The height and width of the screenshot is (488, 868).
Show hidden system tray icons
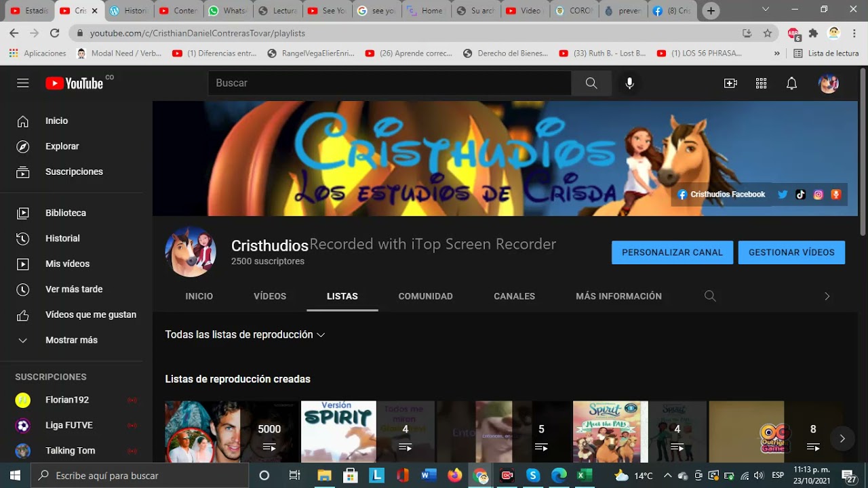[x=667, y=476]
